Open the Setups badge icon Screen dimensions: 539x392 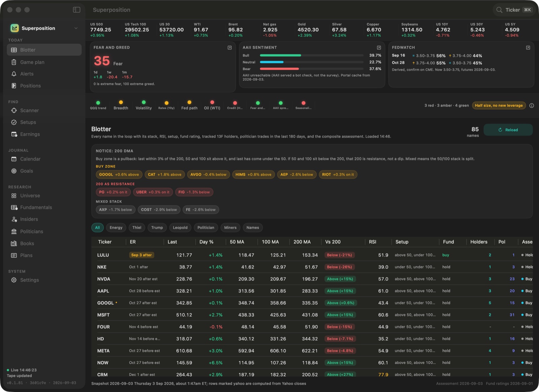14,122
